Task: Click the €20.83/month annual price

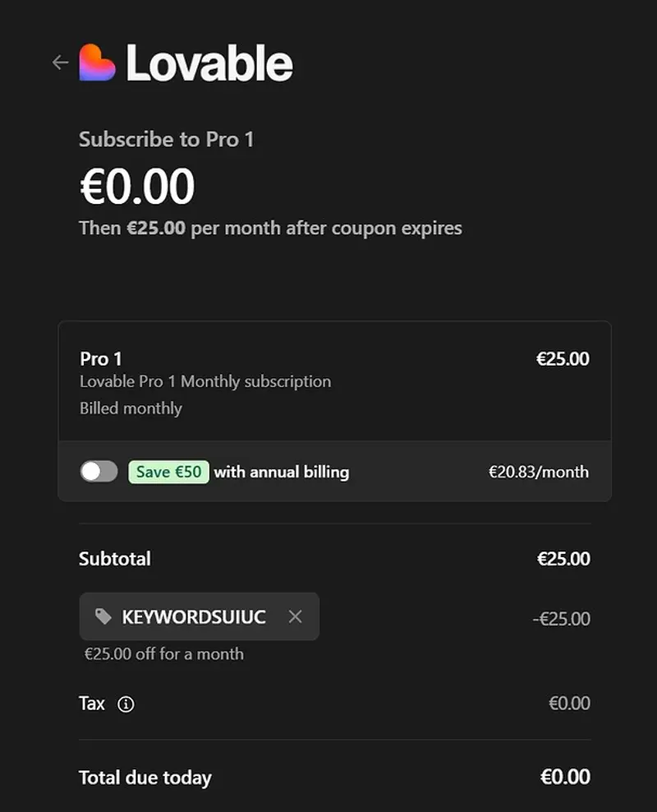Action: tap(538, 472)
